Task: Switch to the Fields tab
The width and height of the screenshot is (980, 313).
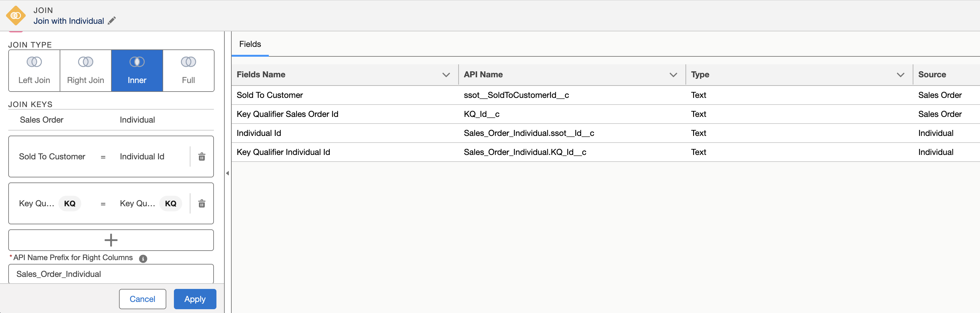Action: 249,44
